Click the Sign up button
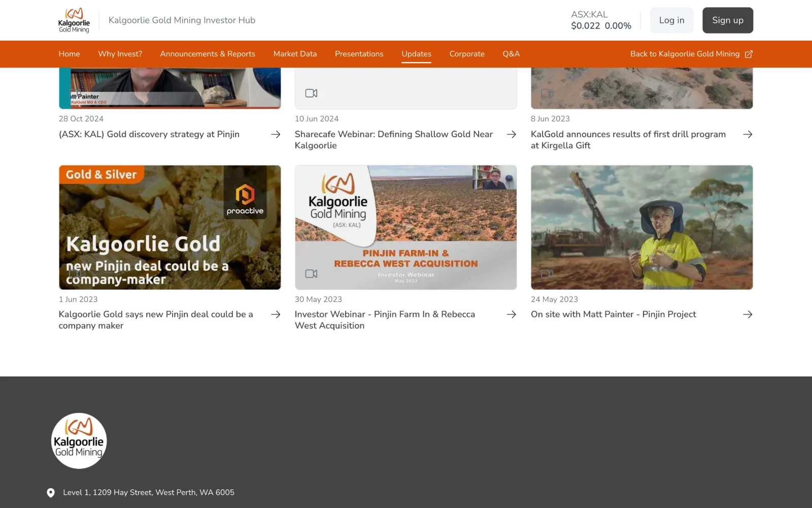Image resolution: width=812 pixels, height=508 pixels. [x=728, y=20]
